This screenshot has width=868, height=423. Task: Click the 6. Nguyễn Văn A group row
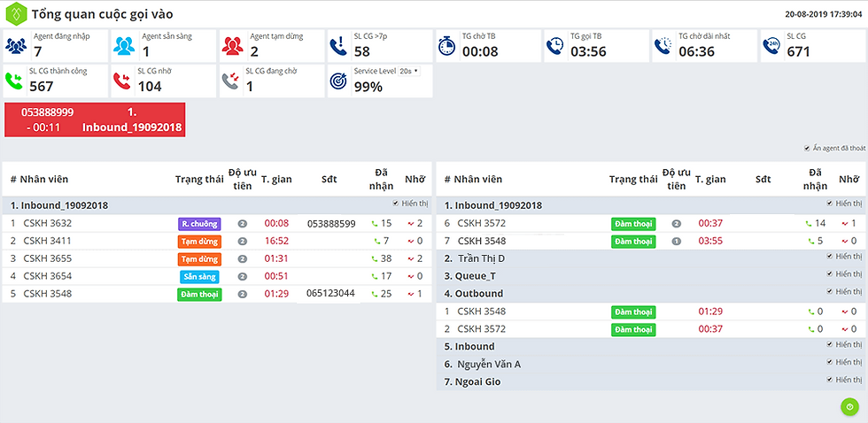click(650, 364)
